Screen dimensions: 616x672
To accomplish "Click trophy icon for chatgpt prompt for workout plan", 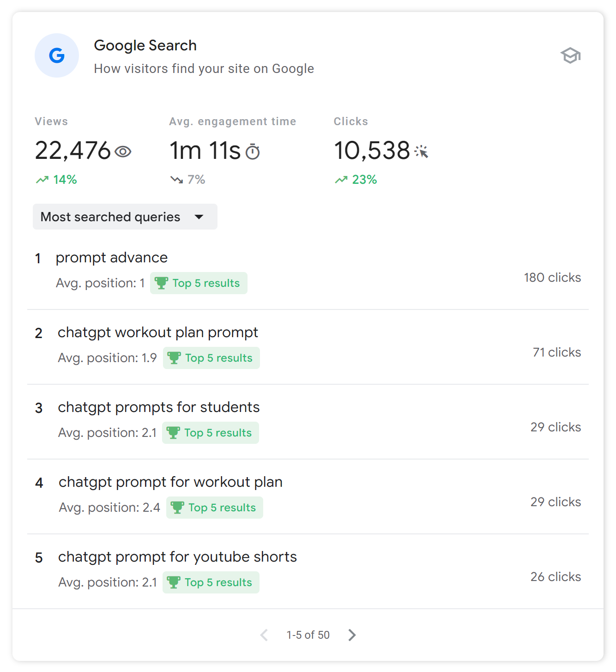I will 177,508.
